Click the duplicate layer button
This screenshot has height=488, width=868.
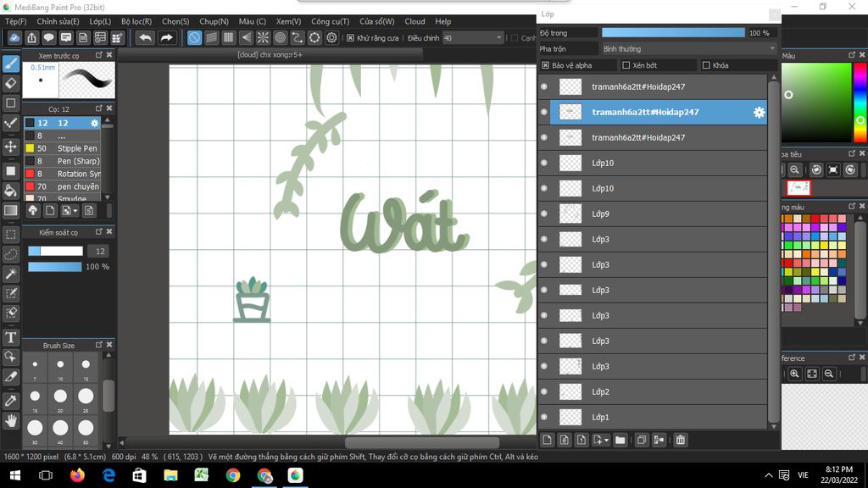tap(642, 440)
